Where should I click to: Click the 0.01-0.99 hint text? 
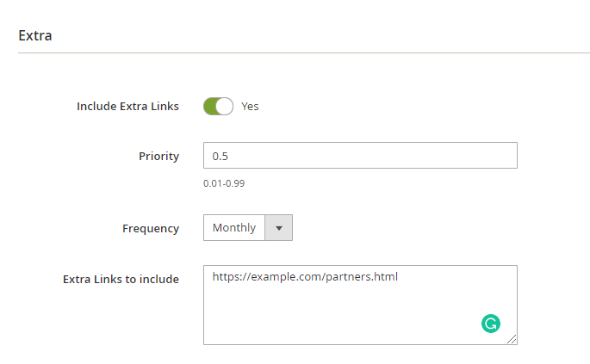(224, 183)
